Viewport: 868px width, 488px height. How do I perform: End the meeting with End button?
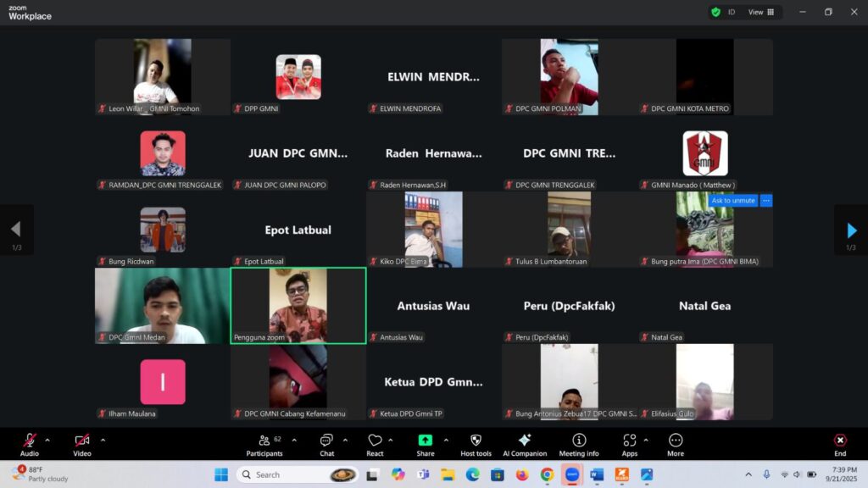(839, 444)
